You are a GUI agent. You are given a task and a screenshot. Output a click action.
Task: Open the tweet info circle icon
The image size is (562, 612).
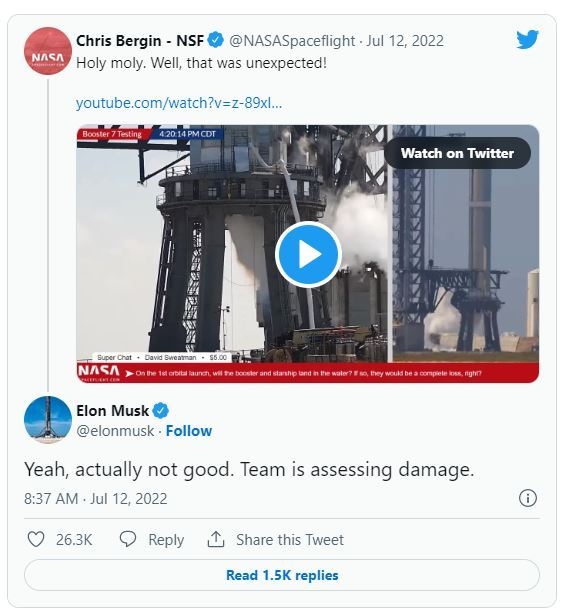point(528,498)
